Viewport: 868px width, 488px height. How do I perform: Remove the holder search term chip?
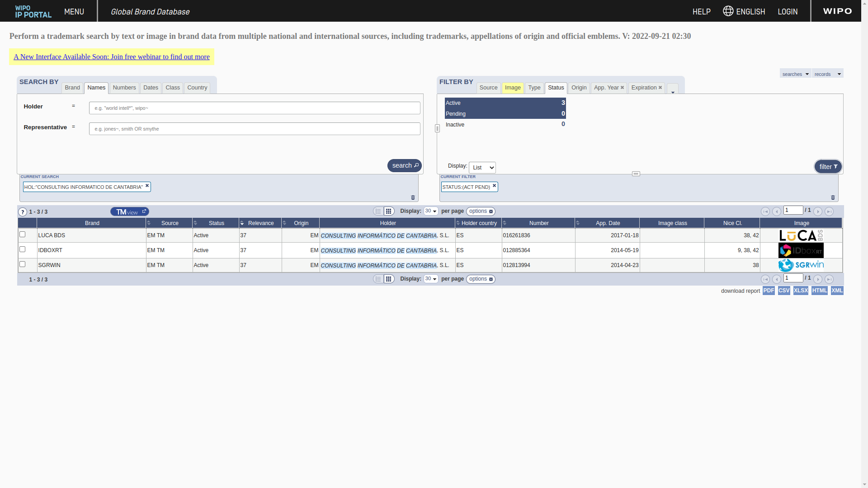[147, 186]
